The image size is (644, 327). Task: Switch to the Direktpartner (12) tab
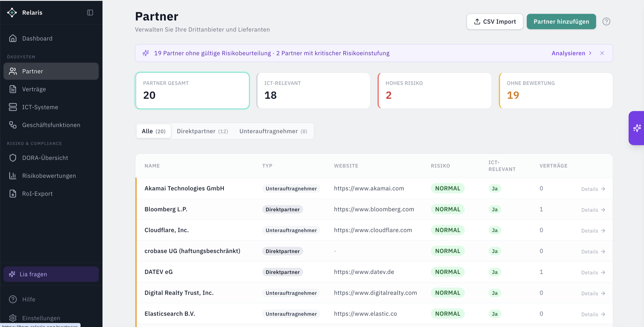point(202,131)
